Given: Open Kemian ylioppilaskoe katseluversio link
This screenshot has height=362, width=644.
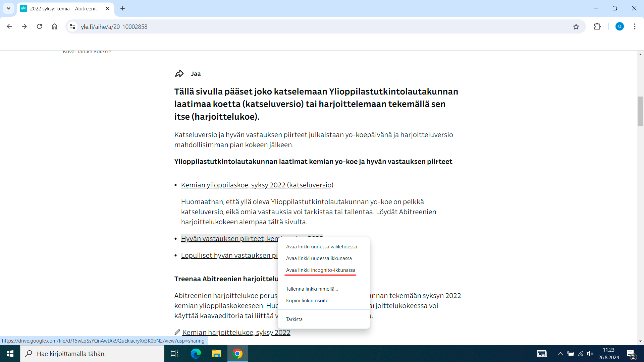Looking at the screenshot, I should tap(257, 185).
